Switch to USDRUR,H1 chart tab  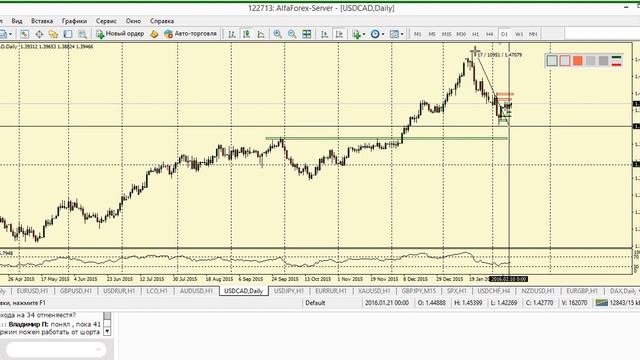coord(119,291)
